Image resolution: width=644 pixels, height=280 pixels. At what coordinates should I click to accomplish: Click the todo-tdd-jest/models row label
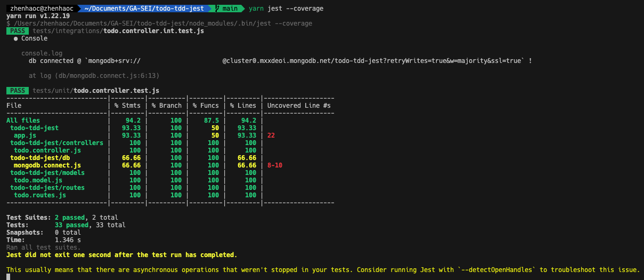click(x=47, y=173)
